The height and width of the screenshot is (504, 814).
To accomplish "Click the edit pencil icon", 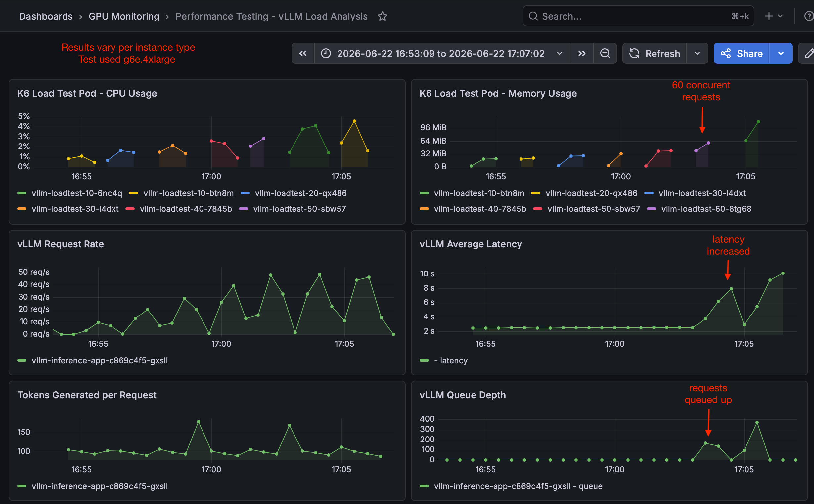I will (808, 53).
